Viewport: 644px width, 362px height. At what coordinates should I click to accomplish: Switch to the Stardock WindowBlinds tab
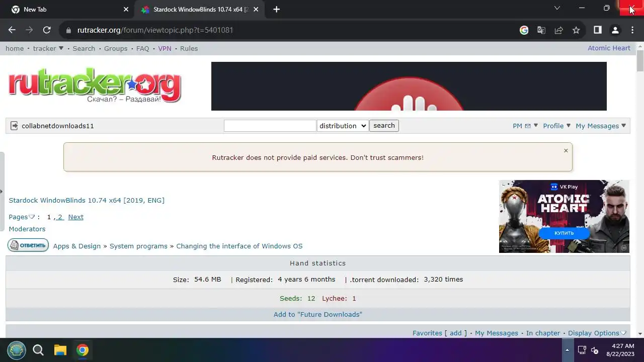(x=200, y=10)
